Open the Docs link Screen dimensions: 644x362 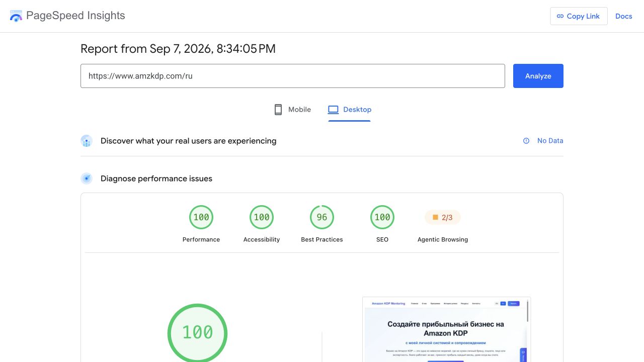point(623,16)
